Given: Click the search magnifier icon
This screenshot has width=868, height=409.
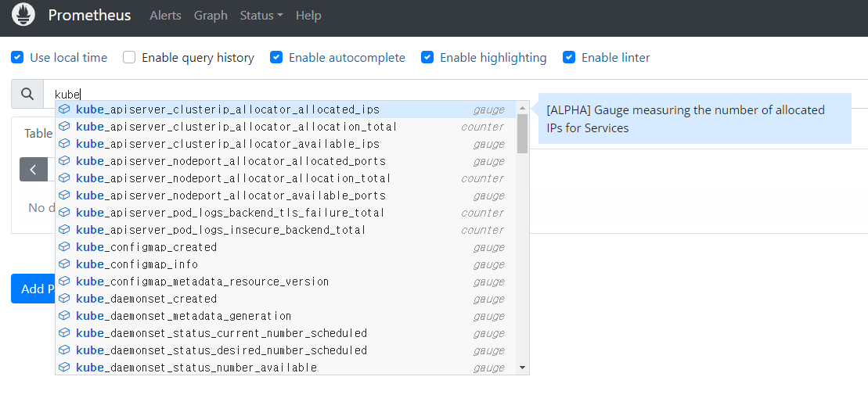Looking at the screenshot, I should coord(27,95).
